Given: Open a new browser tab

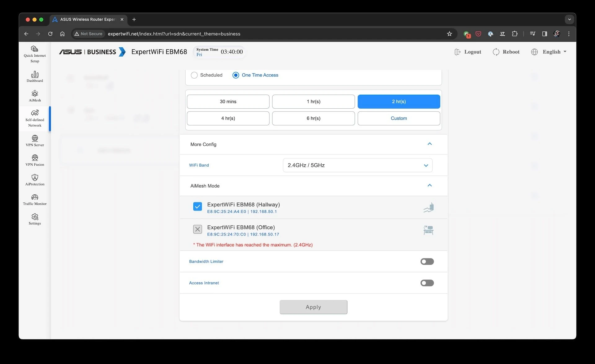Looking at the screenshot, I should pyautogui.click(x=134, y=19).
